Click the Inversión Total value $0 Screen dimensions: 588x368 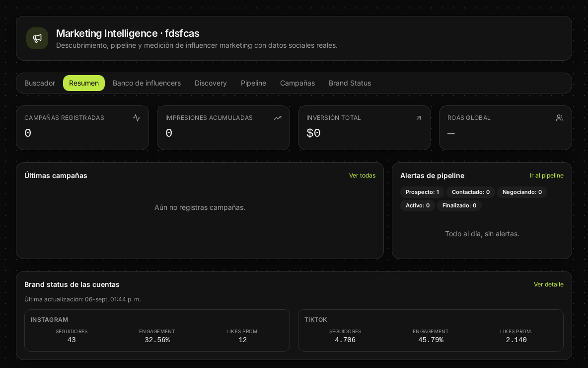(313, 133)
